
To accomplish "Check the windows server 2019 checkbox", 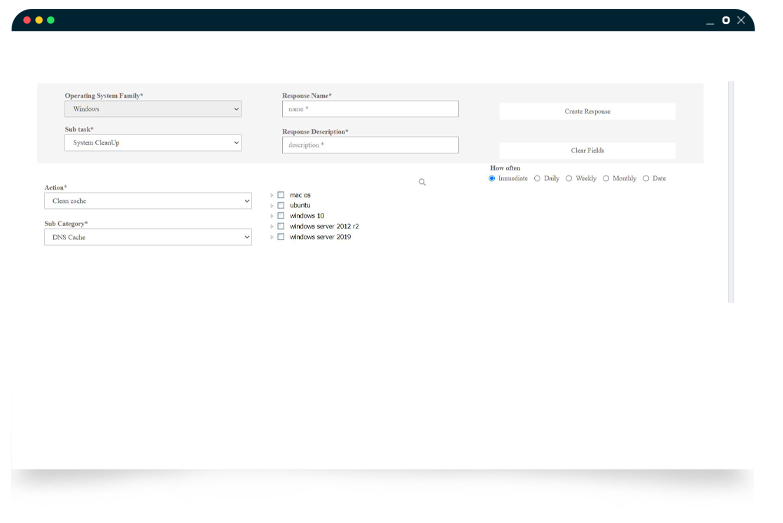I will point(281,237).
